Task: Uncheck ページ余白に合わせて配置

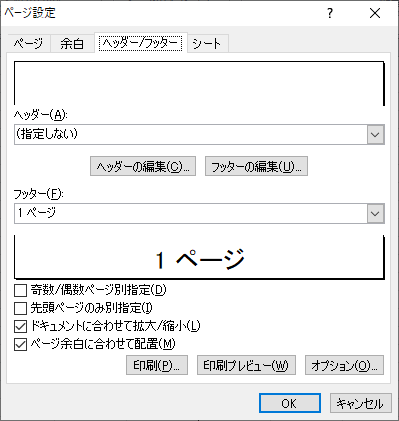Action: (x=20, y=344)
